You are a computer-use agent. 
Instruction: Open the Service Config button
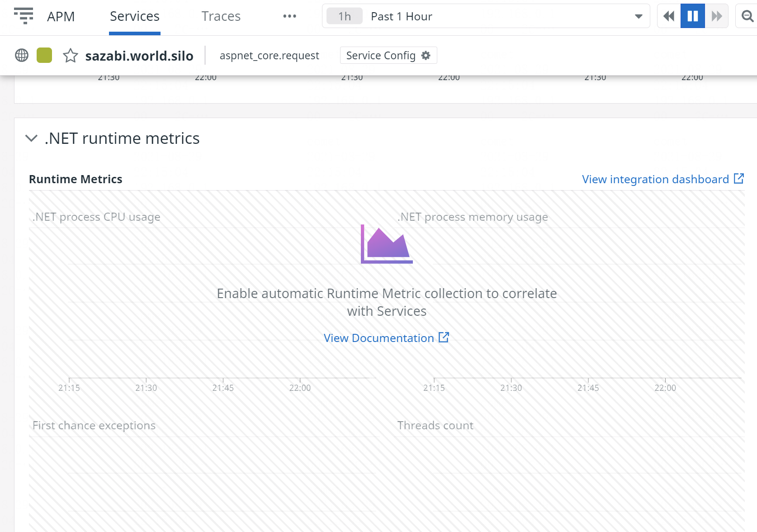[388, 55]
